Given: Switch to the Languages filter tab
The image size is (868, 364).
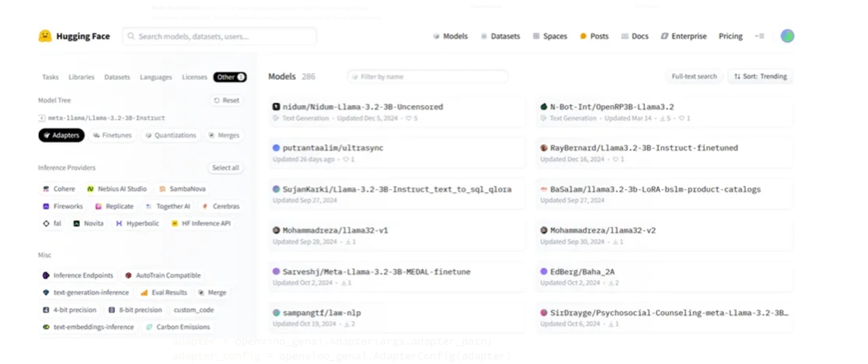Looking at the screenshot, I should pos(156,77).
